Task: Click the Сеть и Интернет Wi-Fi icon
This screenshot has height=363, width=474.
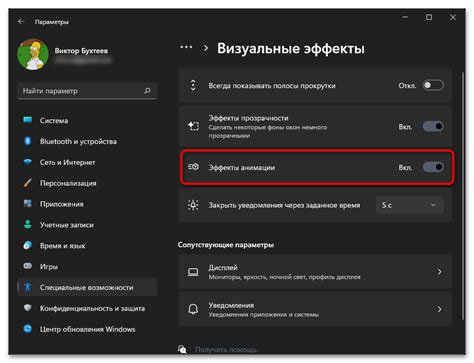Action: pos(28,162)
